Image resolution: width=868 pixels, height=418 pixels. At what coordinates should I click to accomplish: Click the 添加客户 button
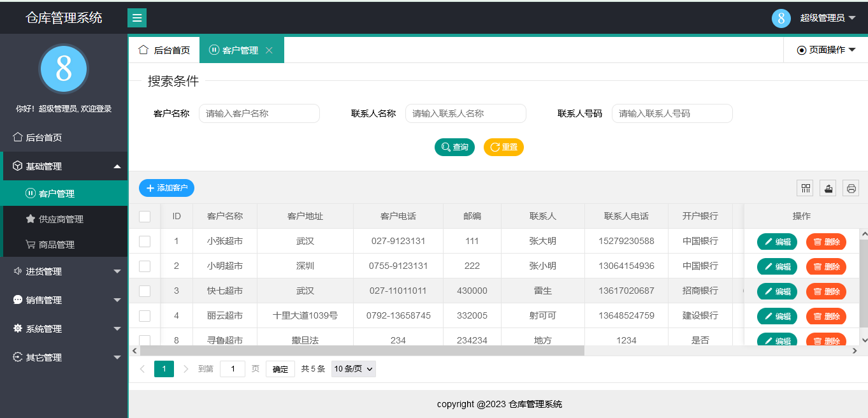click(166, 187)
